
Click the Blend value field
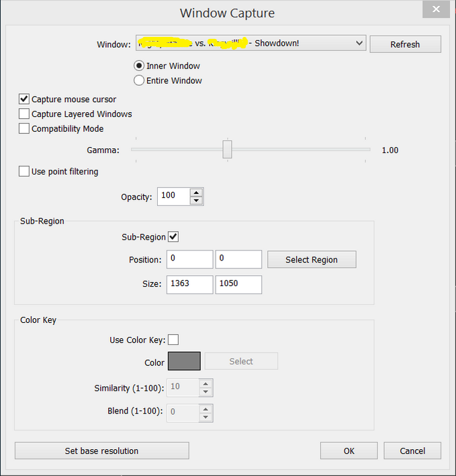(183, 413)
